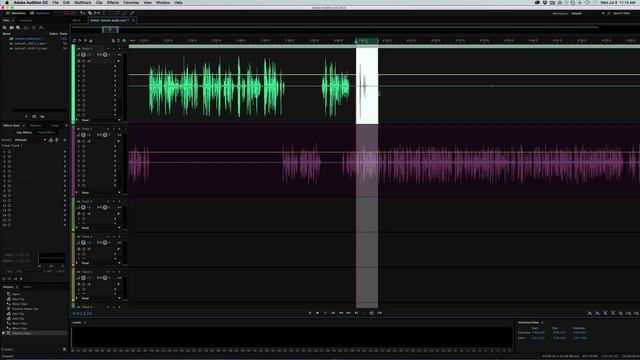Screen dimensions: 640x360
Task: Toggle Auto-Play in Files panel
Action: (42, 116)
